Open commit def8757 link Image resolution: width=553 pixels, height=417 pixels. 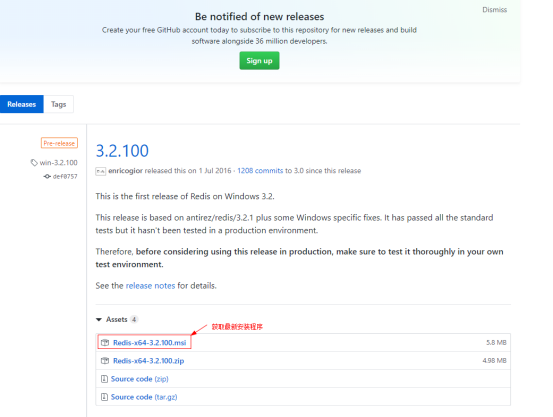(x=65, y=176)
